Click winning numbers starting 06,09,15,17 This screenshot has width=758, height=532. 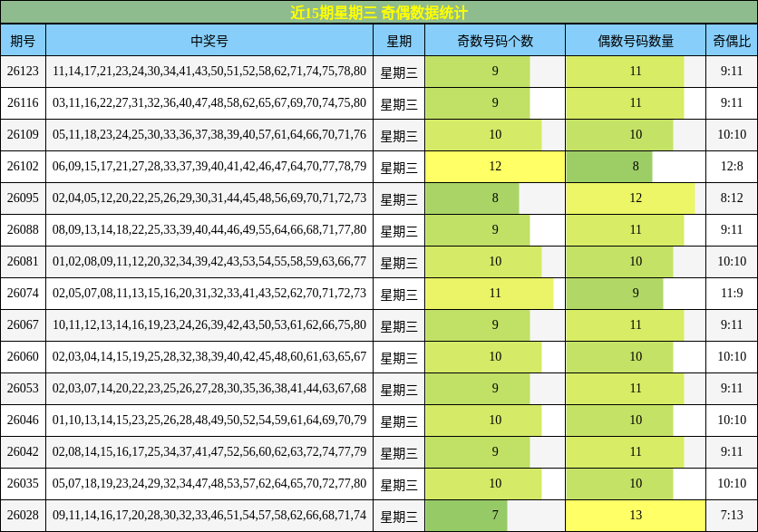[x=209, y=167]
